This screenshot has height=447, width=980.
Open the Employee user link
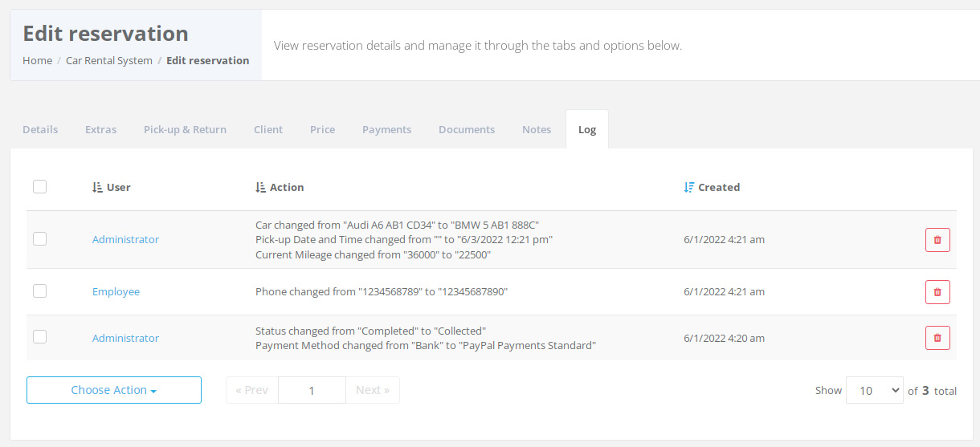[116, 292]
